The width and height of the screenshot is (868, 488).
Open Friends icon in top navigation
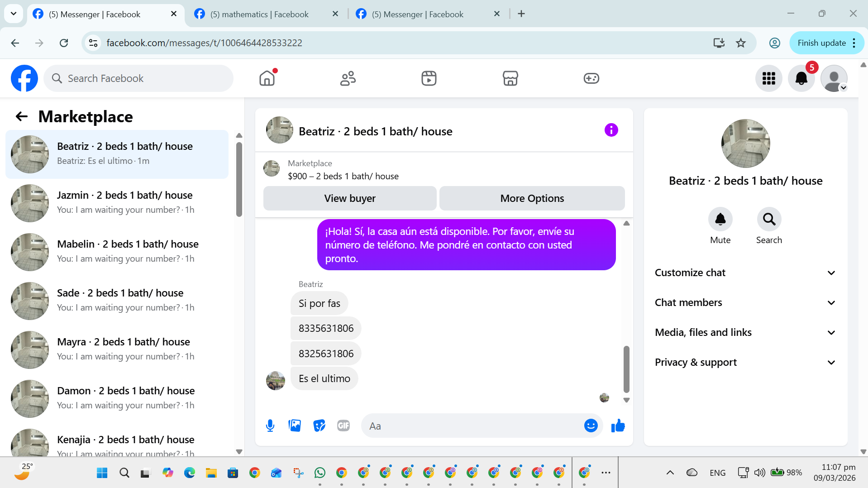(x=348, y=78)
